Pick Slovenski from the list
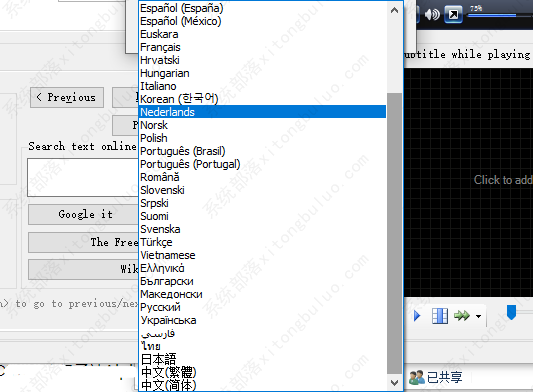Screen dimensions: 533x392 tap(262, 190)
